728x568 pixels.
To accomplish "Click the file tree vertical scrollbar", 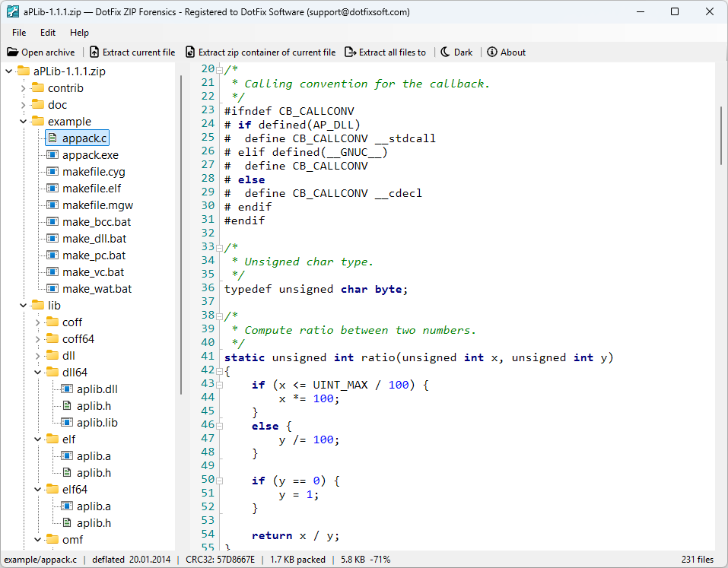I will coord(180,234).
